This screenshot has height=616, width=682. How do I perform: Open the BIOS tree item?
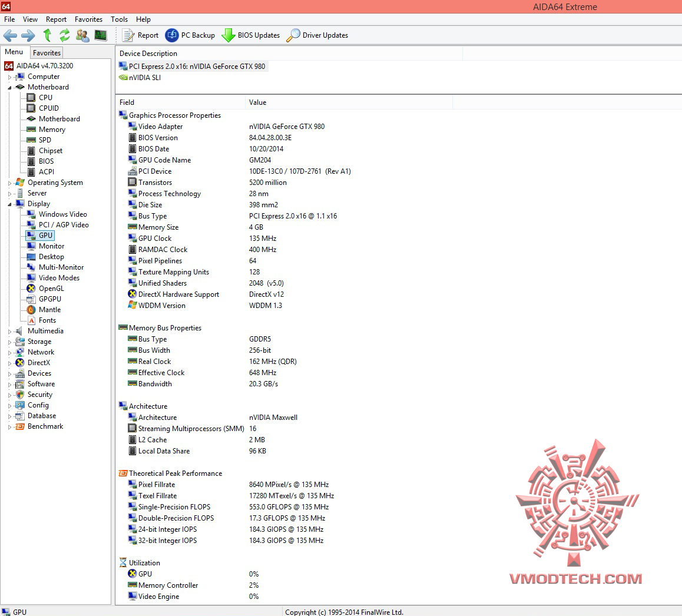pyautogui.click(x=46, y=161)
